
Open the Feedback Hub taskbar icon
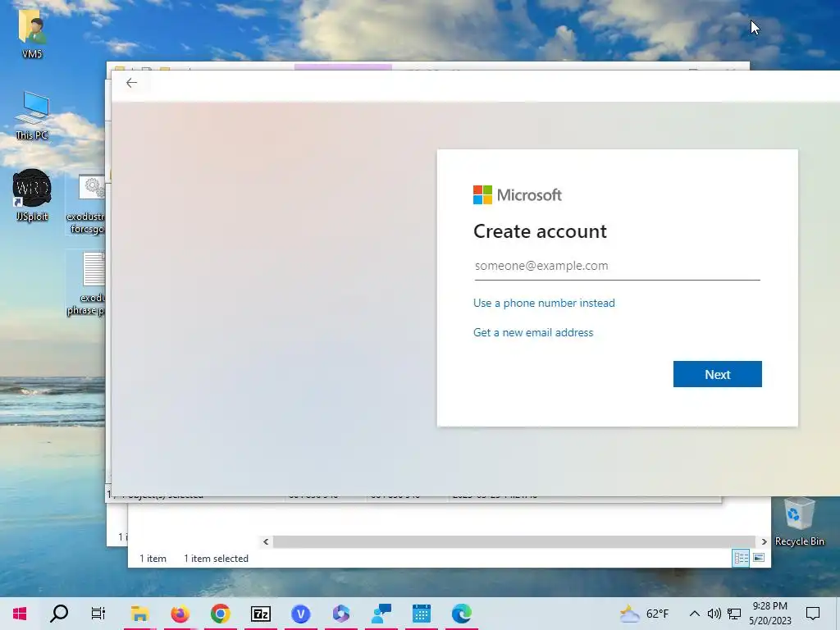[381, 614]
